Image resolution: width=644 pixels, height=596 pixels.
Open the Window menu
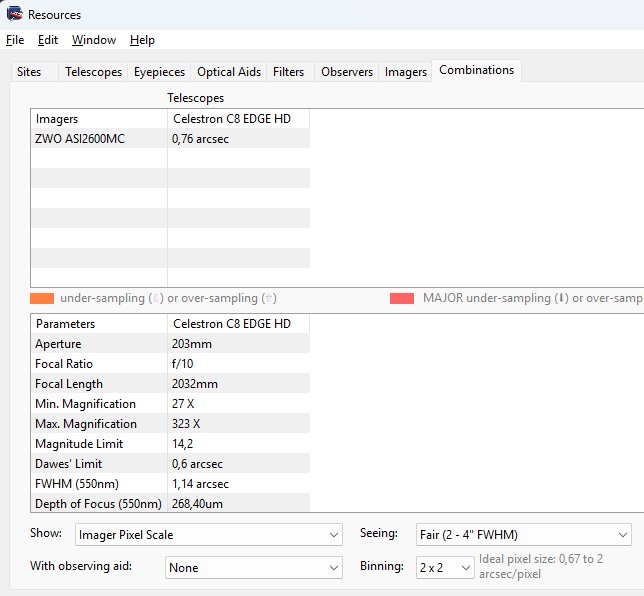(x=94, y=40)
